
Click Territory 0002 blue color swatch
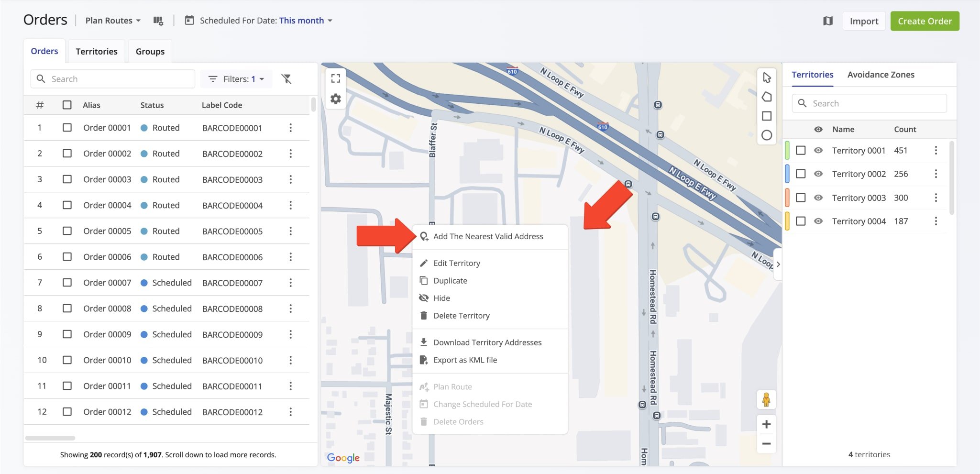click(x=787, y=174)
